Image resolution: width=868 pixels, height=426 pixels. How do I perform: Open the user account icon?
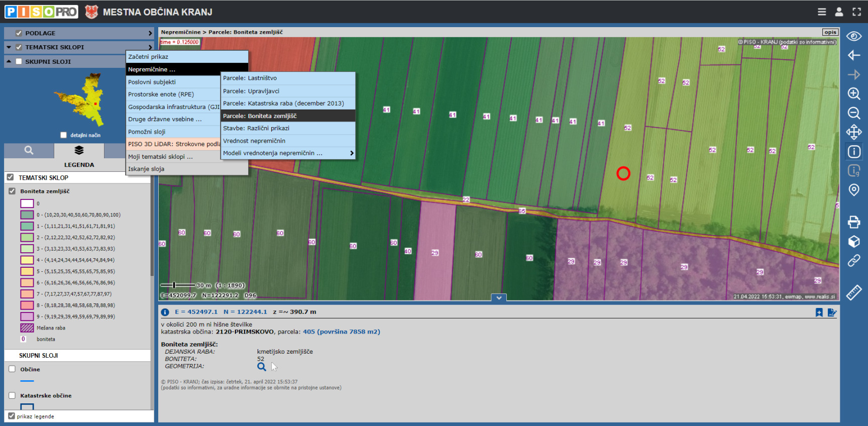pos(839,12)
